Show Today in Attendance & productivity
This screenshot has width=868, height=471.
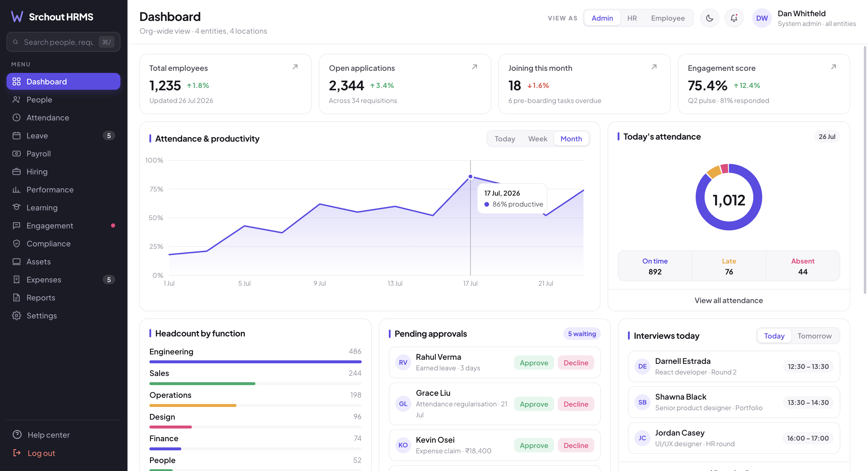coord(505,139)
